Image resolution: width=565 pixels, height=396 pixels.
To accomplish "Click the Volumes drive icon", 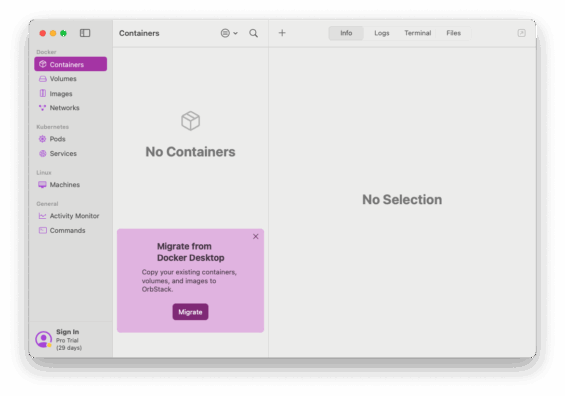I will point(43,79).
